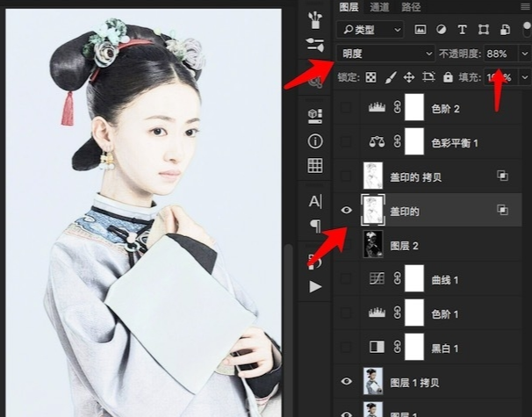Image resolution: width=532 pixels, height=417 pixels.
Task: Click smart object badge on 盖印的 layer
Action: pyautogui.click(x=502, y=210)
